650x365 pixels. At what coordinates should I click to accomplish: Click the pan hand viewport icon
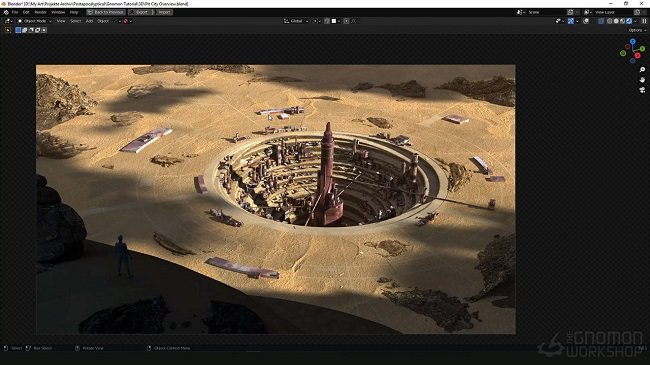tap(642, 80)
